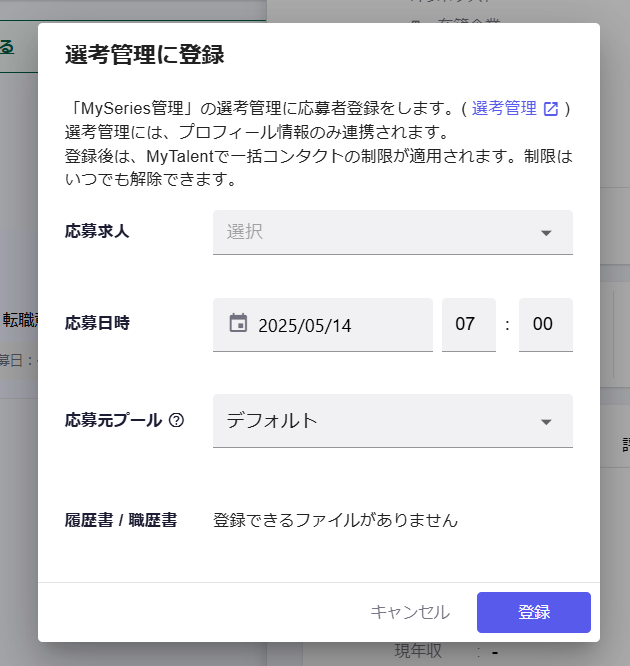Click the hour field showing 07
The height and width of the screenshot is (666, 630).
point(468,325)
